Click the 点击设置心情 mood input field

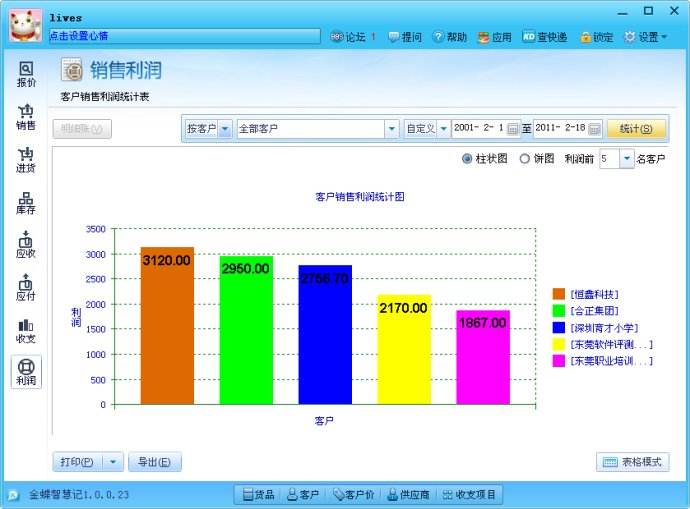pos(184,36)
